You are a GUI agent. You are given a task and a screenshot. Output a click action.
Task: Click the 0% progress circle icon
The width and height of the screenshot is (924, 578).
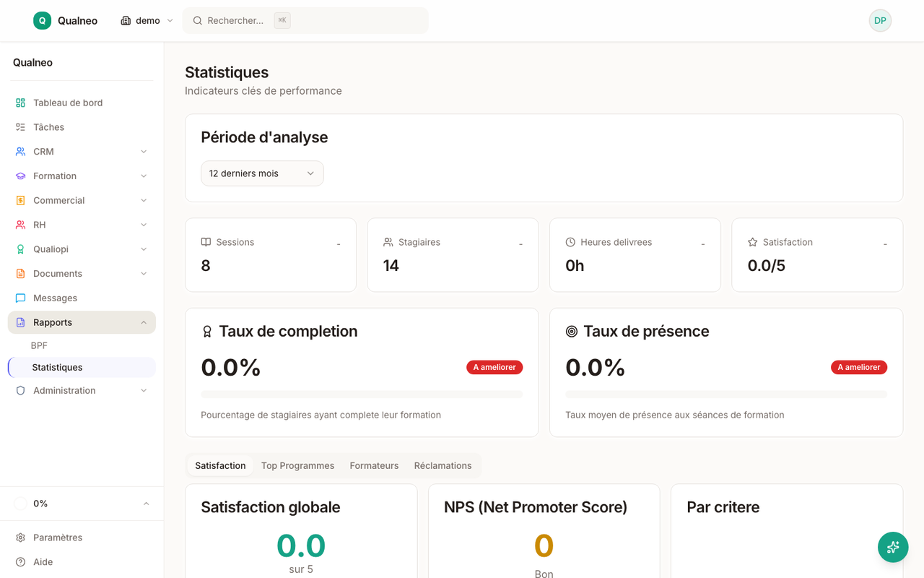(x=20, y=504)
